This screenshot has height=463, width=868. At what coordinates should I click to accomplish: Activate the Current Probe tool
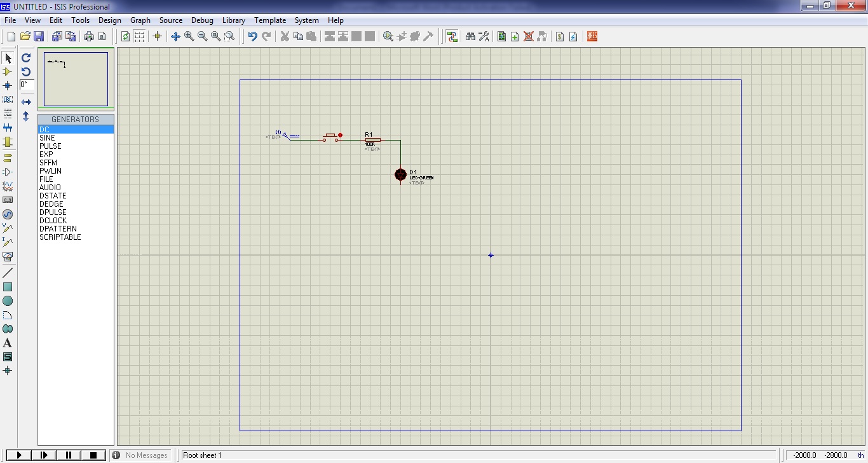tap(8, 242)
